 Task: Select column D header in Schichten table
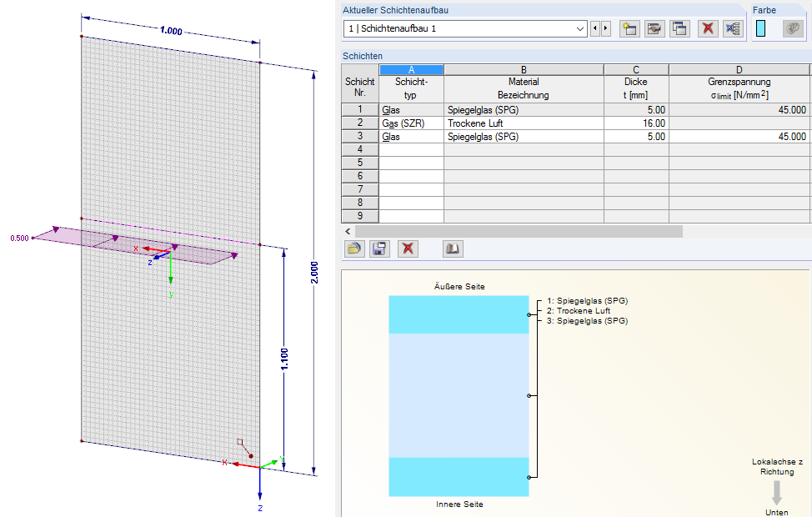click(739, 70)
